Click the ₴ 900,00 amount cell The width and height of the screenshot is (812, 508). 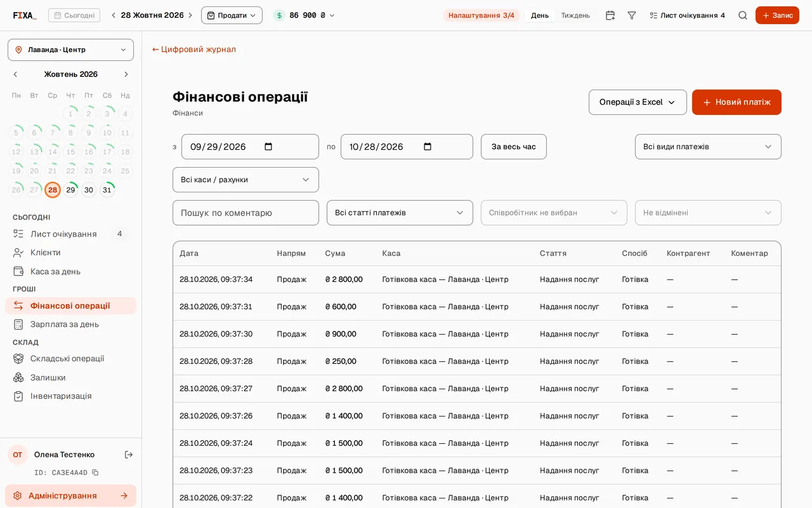tap(341, 334)
